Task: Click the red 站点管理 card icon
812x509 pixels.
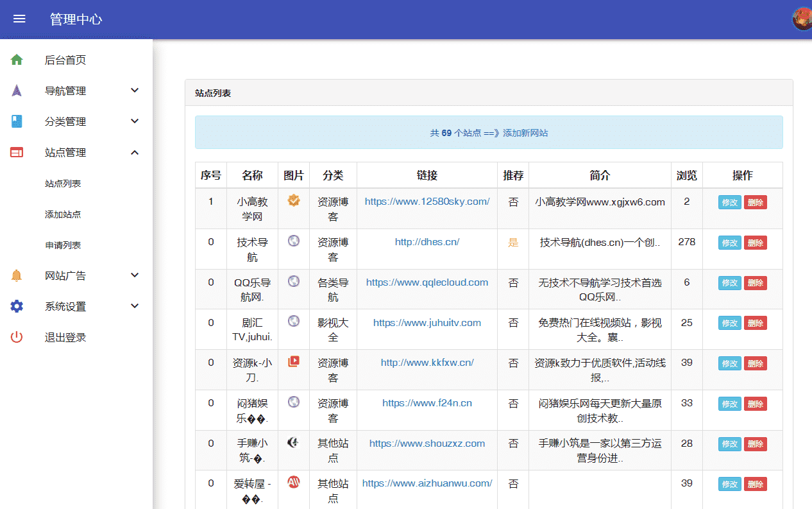Action: (17, 152)
